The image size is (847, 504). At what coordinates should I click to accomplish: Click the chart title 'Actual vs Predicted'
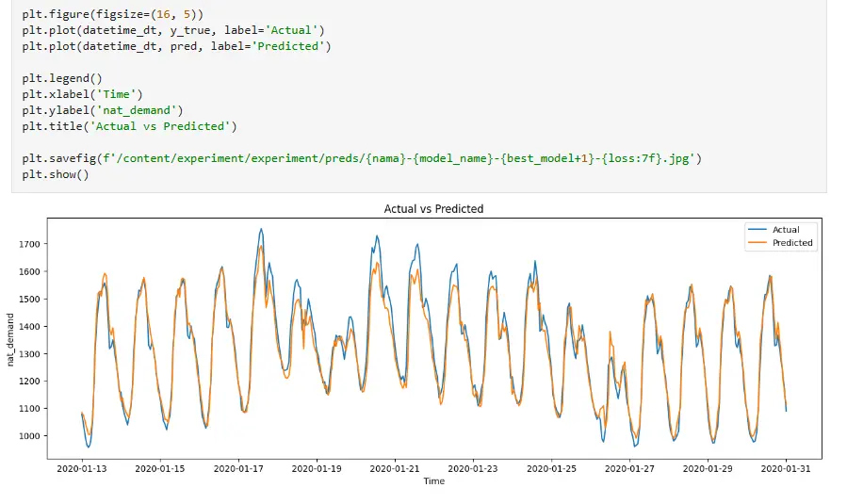tap(433, 208)
